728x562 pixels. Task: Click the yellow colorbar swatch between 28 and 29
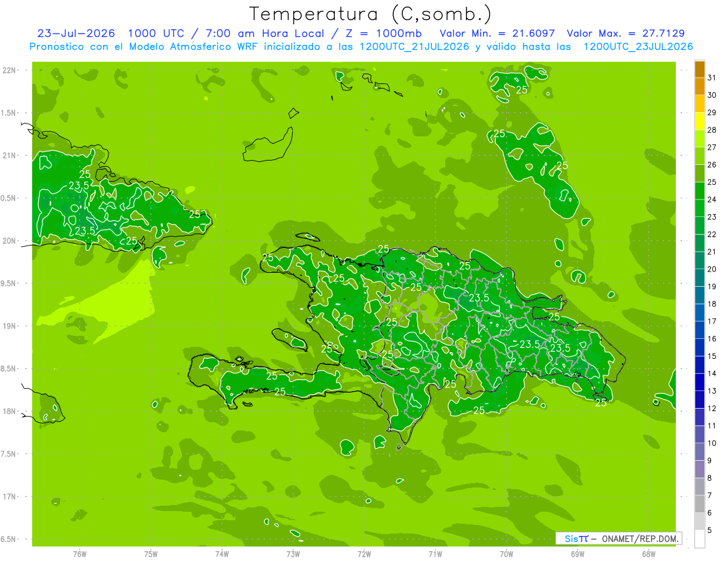click(x=699, y=121)
